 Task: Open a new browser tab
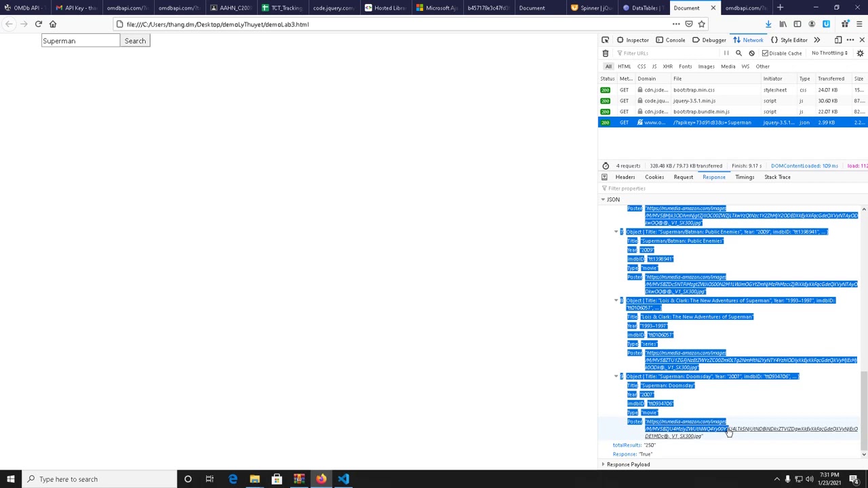tap(780, 8)
